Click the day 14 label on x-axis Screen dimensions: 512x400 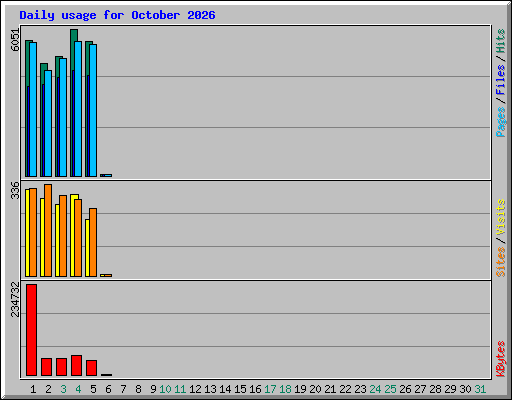[x=225, y=389]
